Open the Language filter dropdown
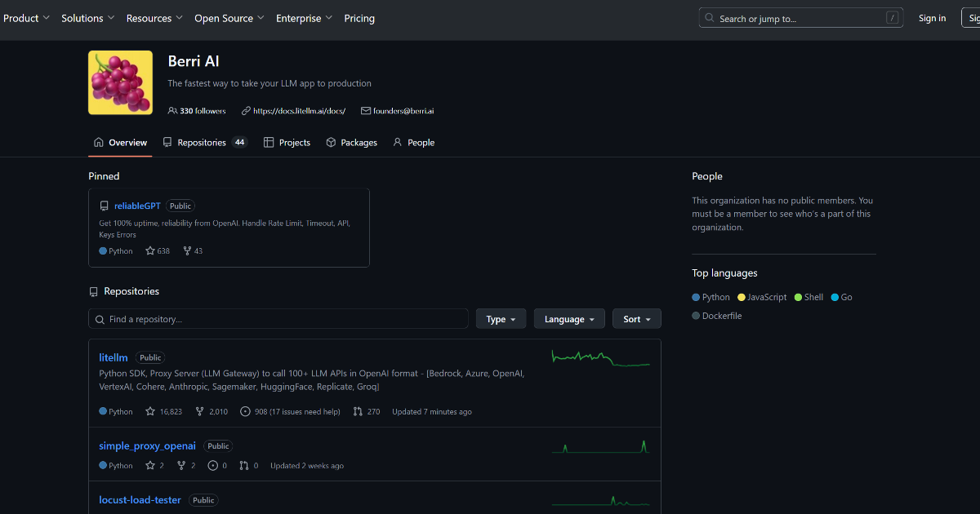The width and height of the screenshot is (980, 514). tap(568, 318)
